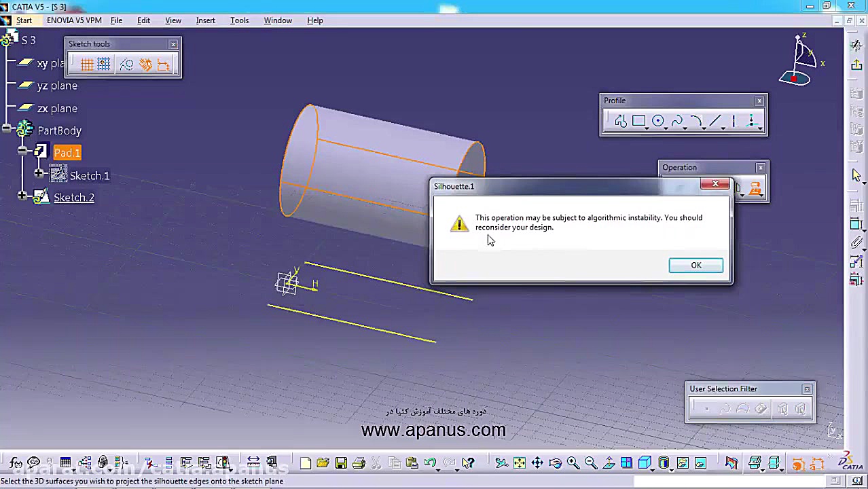Toggle Construction/Standard Element mode
The image size is (868, 489).
(x=126, y=65)
